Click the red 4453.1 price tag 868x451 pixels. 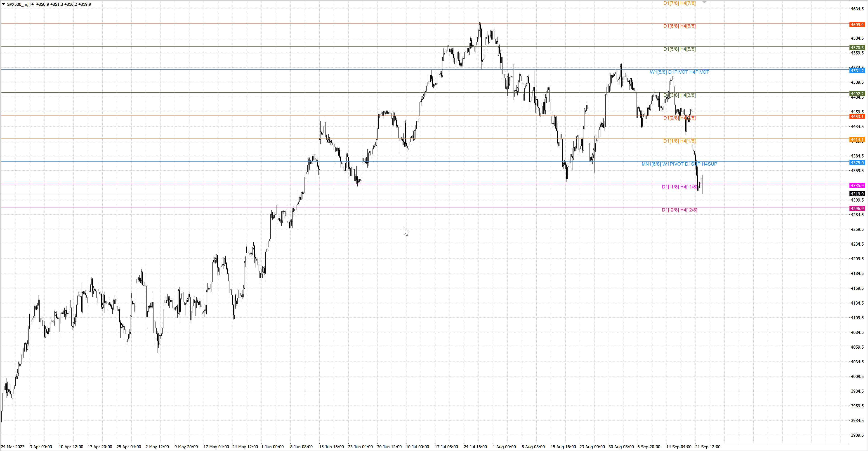[857, 117]
